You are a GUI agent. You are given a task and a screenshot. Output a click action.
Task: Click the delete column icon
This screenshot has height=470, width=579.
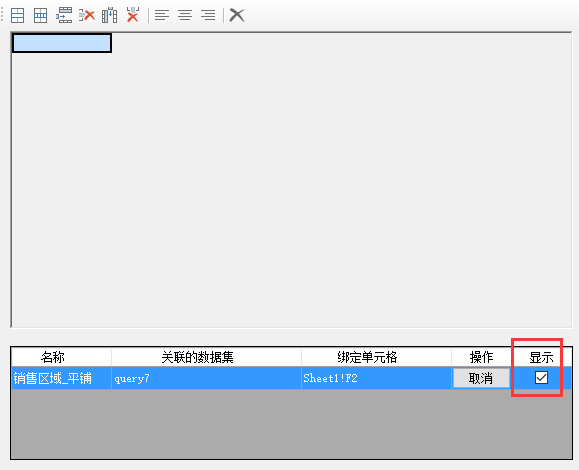coord(133,15)
